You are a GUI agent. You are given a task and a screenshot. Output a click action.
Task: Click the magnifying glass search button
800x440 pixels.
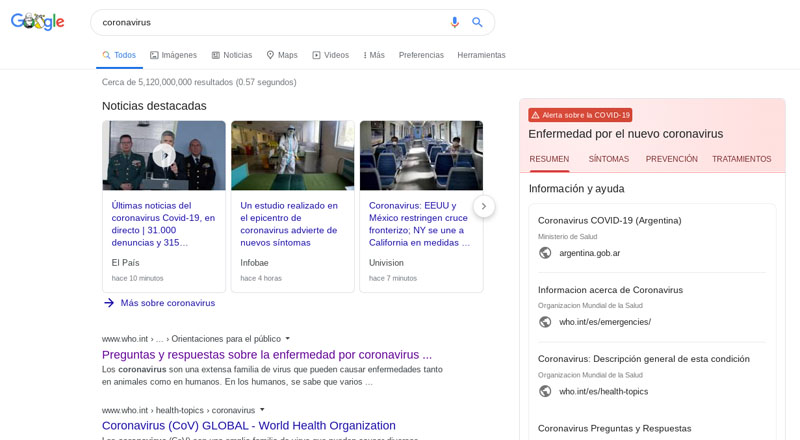[477, 22]
